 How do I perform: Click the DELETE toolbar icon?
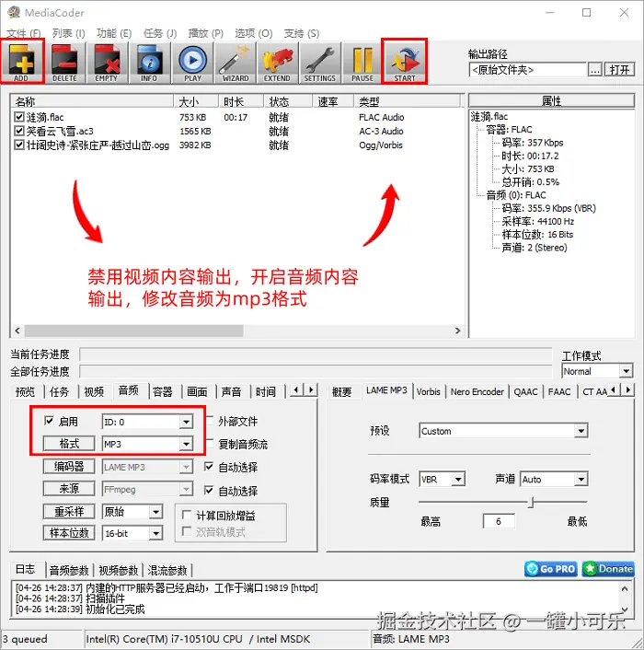click(x=64, y=63)
